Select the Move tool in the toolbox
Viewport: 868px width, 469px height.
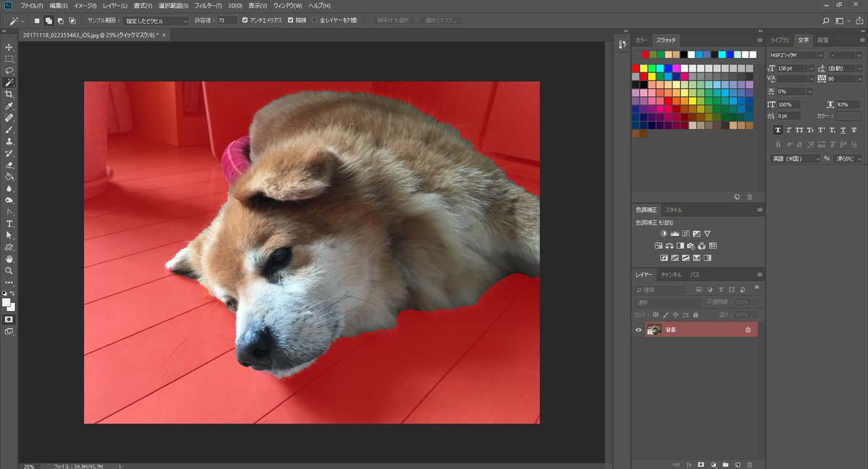point(9,47)
